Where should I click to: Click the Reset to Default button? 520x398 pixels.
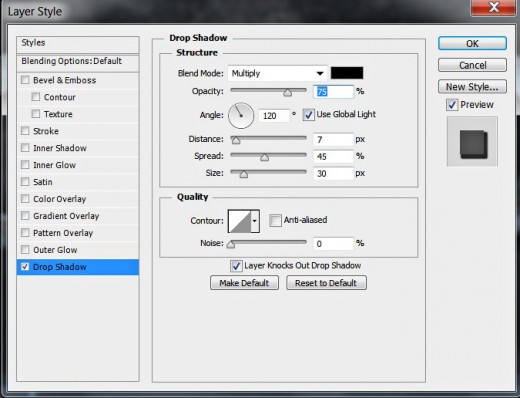(326, 283)
